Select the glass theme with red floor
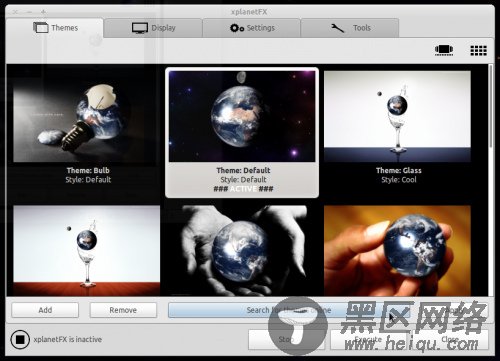 86,251
